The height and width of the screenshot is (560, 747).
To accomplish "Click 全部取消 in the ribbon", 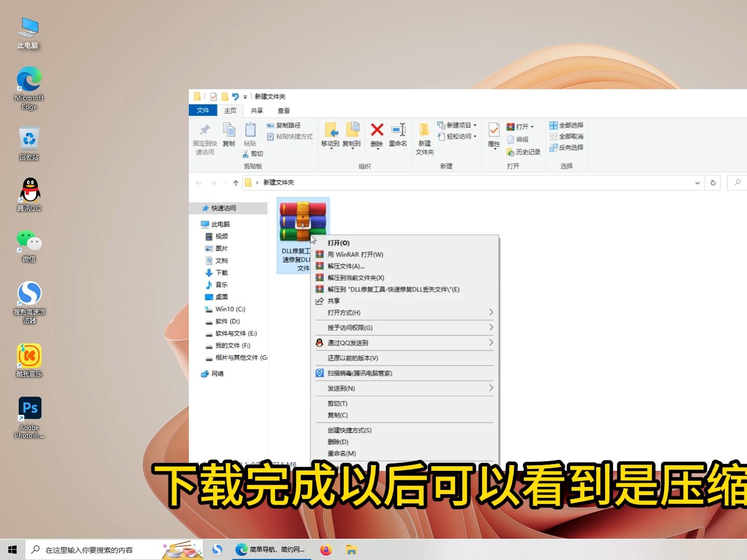I will pos(566,136).
